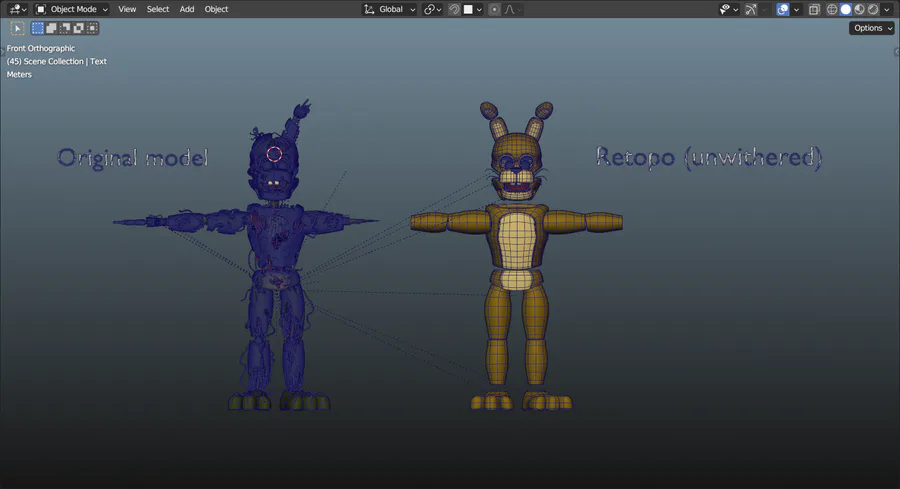This screenshot has width=900, height=489.
Task: Switch to rendered viewport shading
Action: (873, 9)
